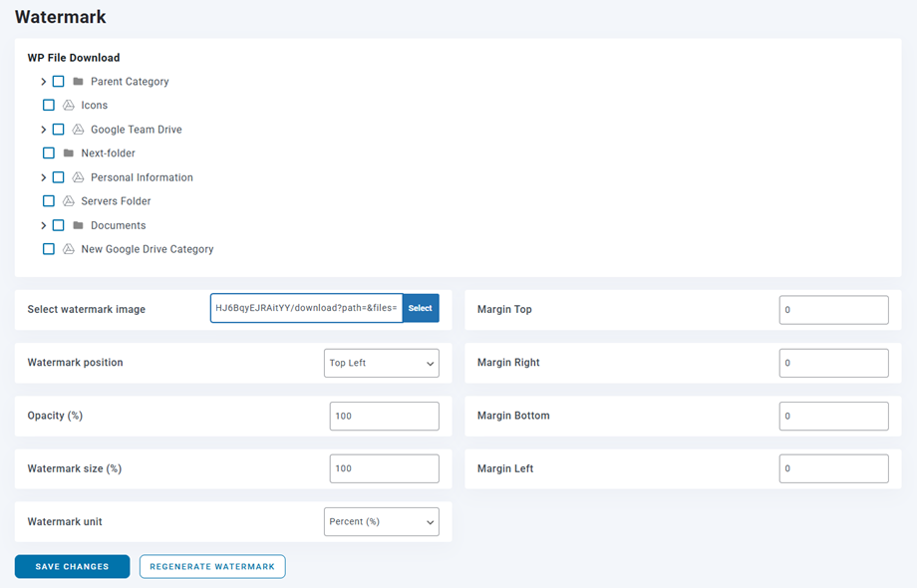Enable the Servers Folder checkbox
917x588 pixels.
(49, 201)
